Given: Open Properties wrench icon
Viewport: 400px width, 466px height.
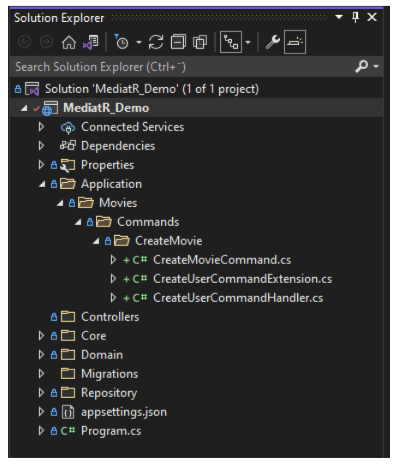Looking at the screenshot, I should click(x=273, y=42).
